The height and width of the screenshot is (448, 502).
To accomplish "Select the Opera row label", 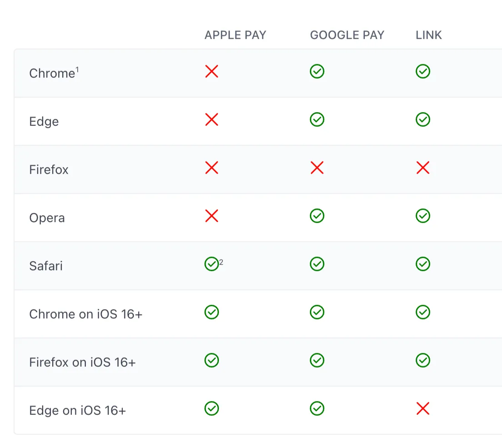I will (x=47, y=218).
